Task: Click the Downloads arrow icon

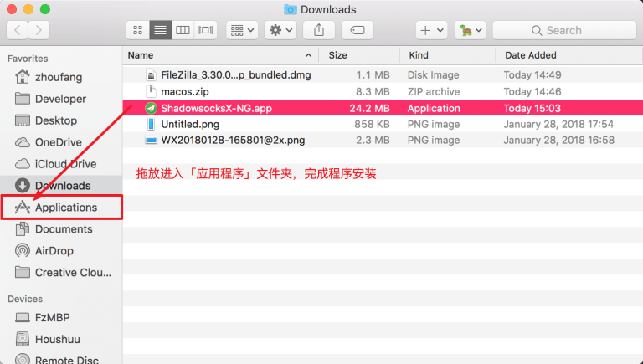Action: pos(22,186)
